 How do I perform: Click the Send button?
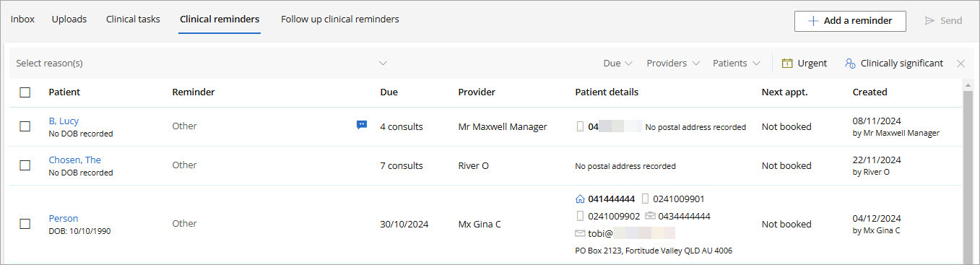pyautogui.click(x=944, y=21)
